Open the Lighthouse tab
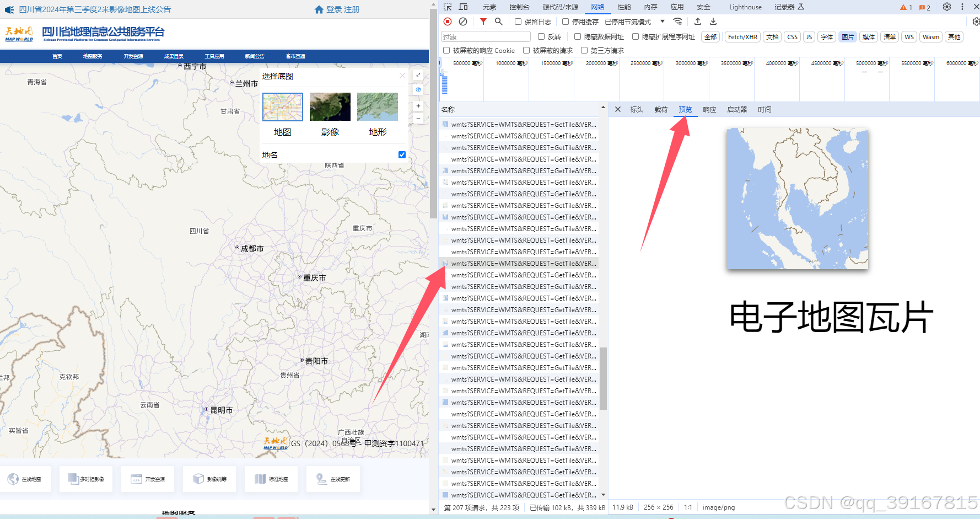 point(745,7)
